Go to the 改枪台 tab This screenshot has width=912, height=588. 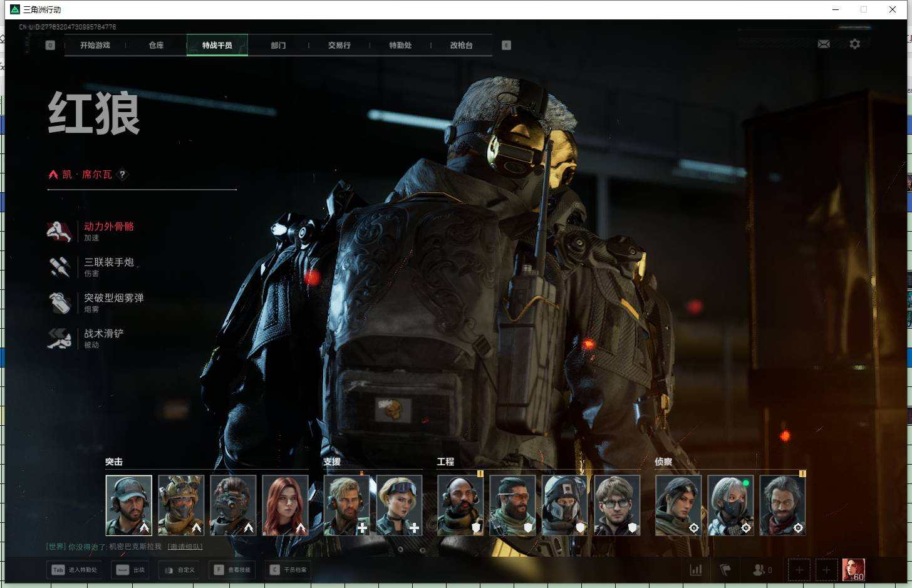click(461, 45)
